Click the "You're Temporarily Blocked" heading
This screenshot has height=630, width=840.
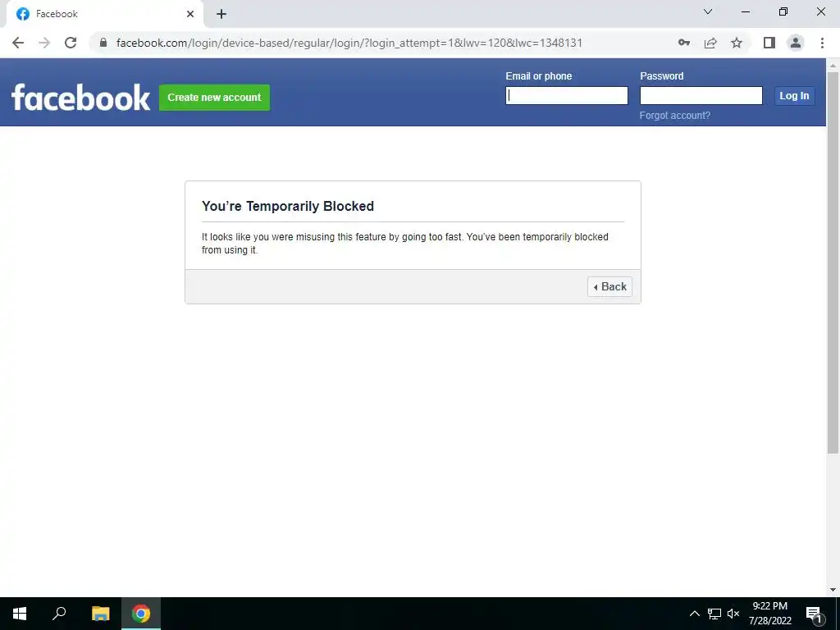288,206
